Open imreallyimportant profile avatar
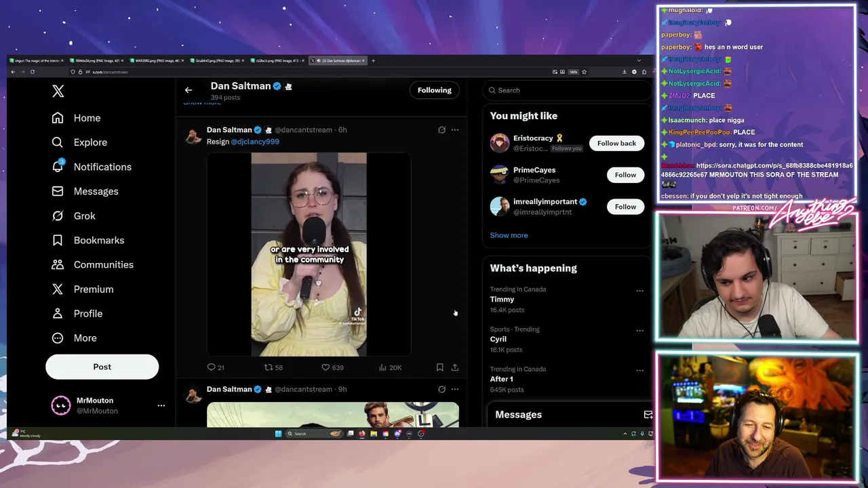 500,207
